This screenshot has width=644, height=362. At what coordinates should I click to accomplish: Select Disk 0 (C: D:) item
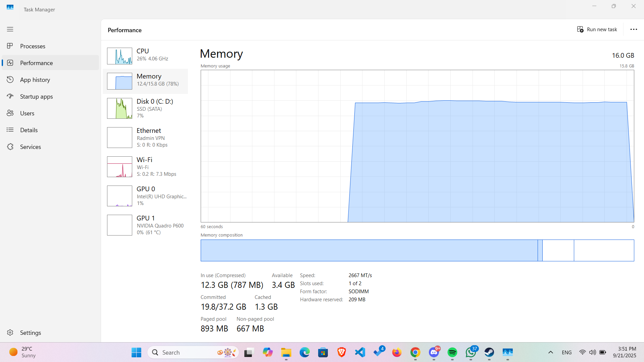[x=145, y=108]
